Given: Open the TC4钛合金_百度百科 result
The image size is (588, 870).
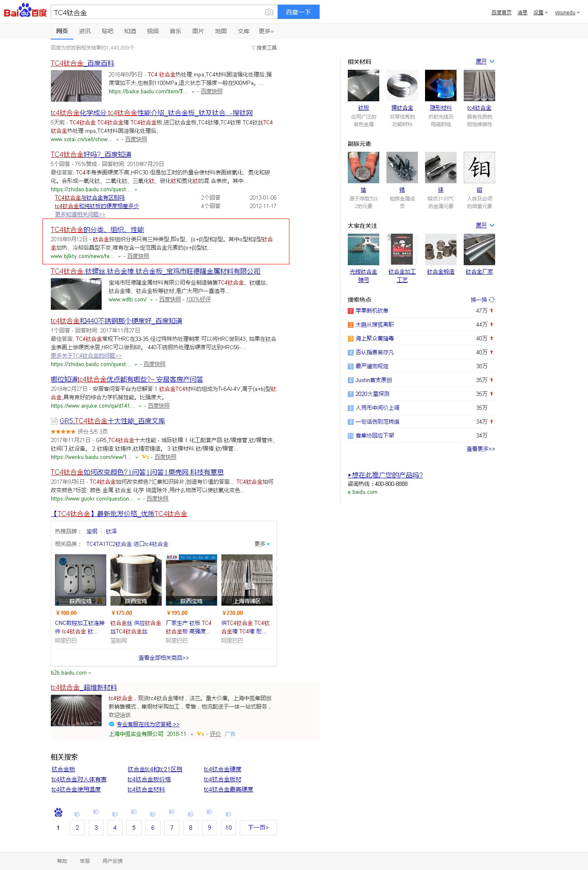Looking at the screenshot, I should (x=82, y=63).
